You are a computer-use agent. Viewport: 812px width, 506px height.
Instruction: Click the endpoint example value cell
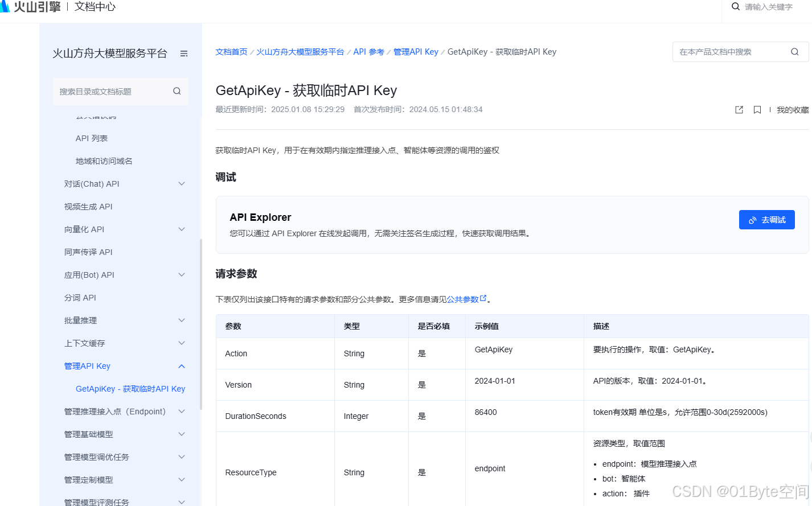pyautogui.click(x=524, y=468)
